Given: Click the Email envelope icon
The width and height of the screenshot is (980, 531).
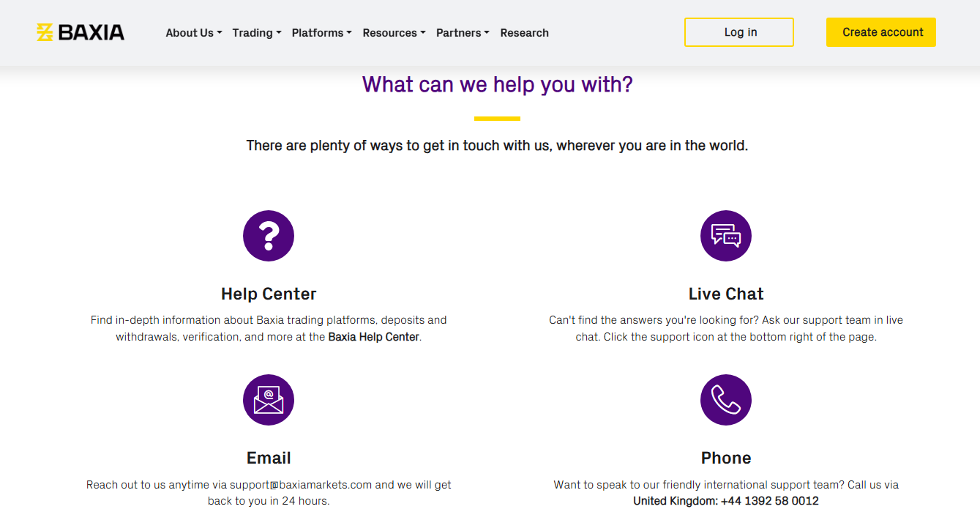Looking at the screenshot, I should coord(269,400).
